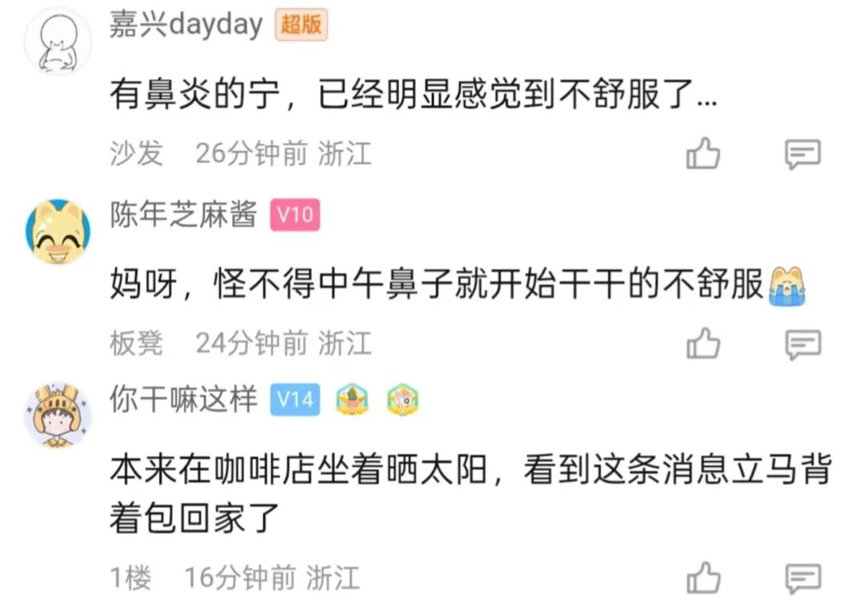Screen dimensions: 868x610
Task: Reply to 嘉兴dayday's comment
Action: 803,154
